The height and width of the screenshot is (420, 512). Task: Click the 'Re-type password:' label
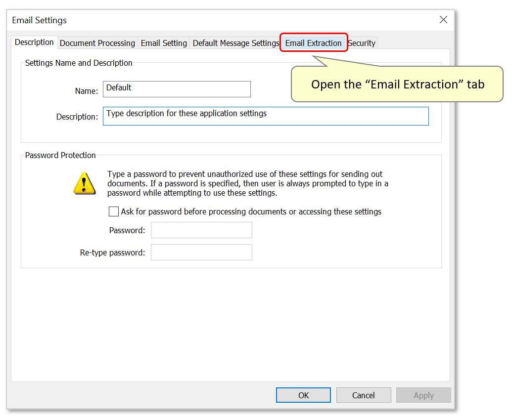pyautogui.click(x=112, y=252)
